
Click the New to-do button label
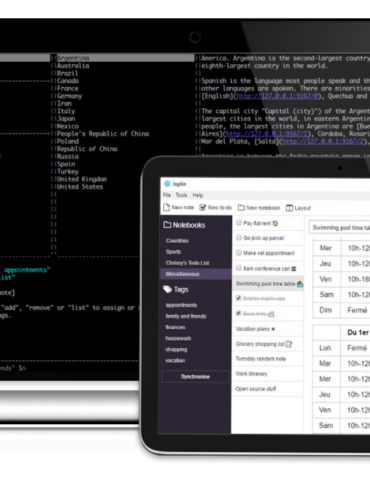(220, 207)
